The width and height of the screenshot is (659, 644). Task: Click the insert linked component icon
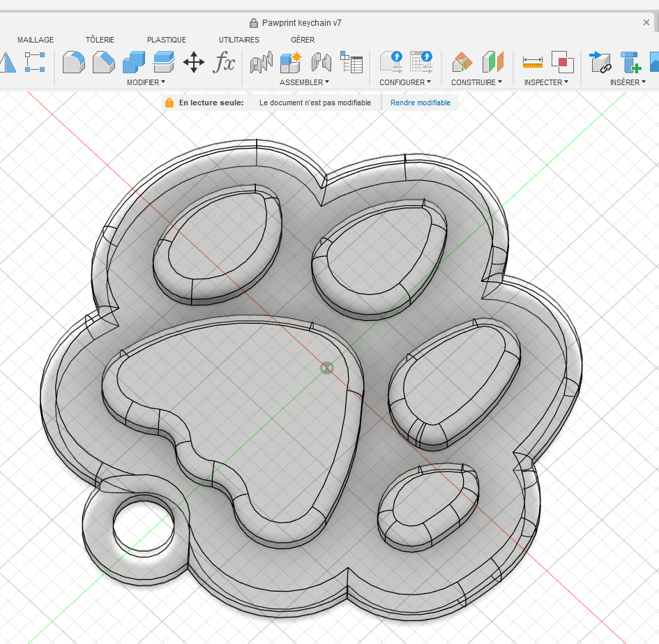(600, 62)
